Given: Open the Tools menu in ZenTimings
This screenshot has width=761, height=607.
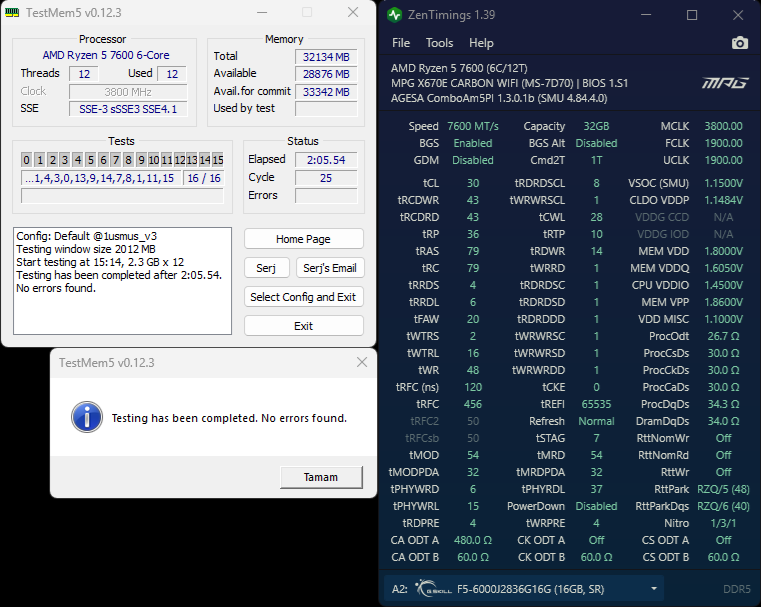Looking at the screenshot, I should [x=439, y=43].
